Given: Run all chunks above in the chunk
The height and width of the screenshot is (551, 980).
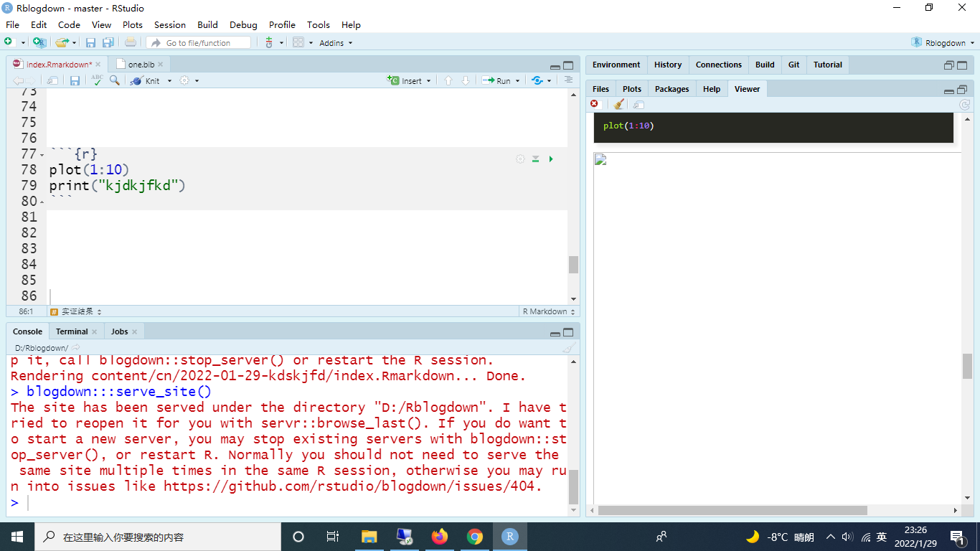Looking at the screenshot, I should 535,159.
